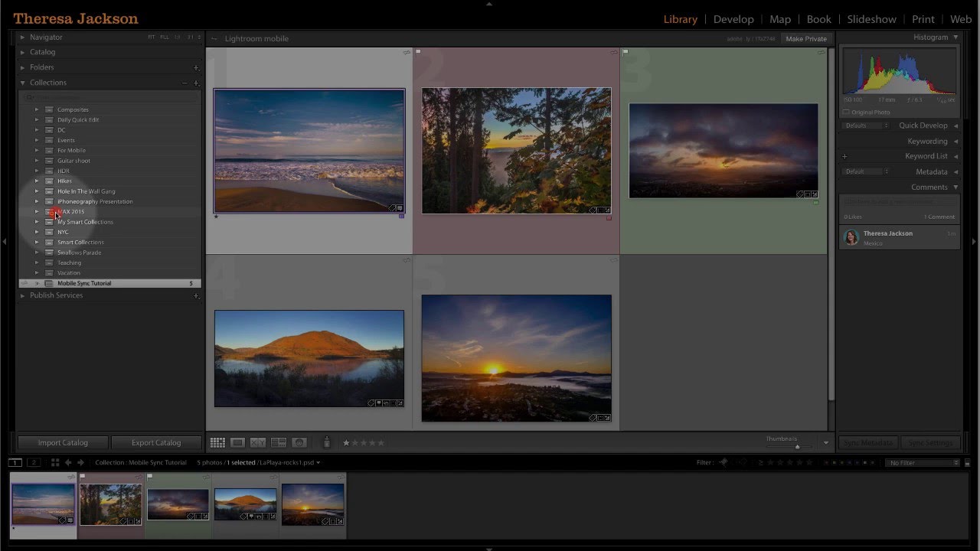Click the Import Catalog button
Viewport: 980px width, 551px height.
63,442
